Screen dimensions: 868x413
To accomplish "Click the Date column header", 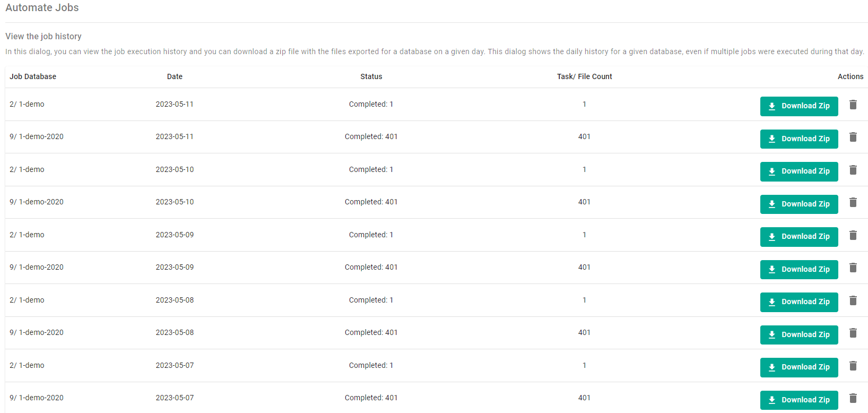I will (175, 76).
